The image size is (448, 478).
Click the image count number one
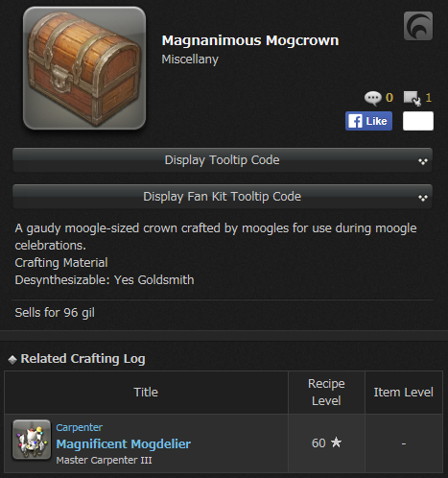(429, 97)
